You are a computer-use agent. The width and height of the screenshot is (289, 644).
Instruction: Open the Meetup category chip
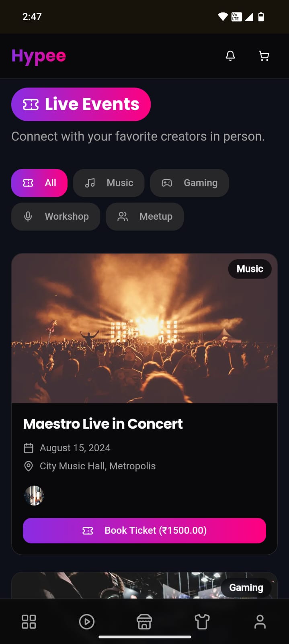click(x=145, y=217)
